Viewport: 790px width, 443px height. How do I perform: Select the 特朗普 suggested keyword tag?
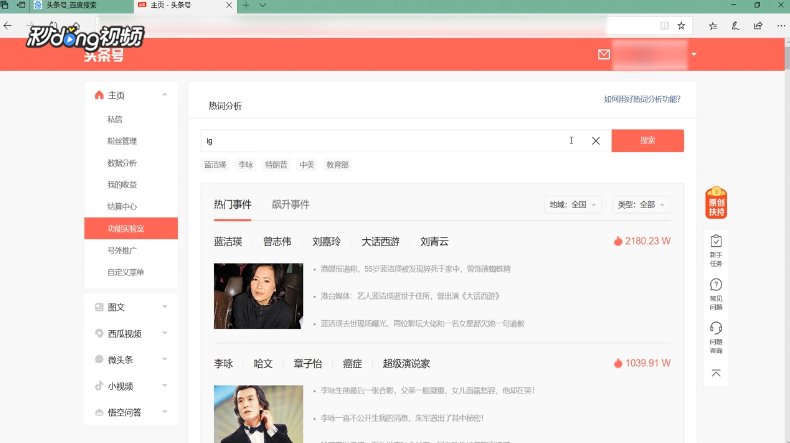tap(276, 165)
